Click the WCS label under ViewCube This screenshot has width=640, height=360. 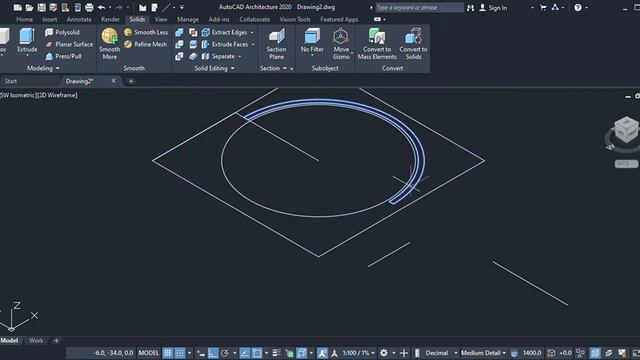(626, 164)
